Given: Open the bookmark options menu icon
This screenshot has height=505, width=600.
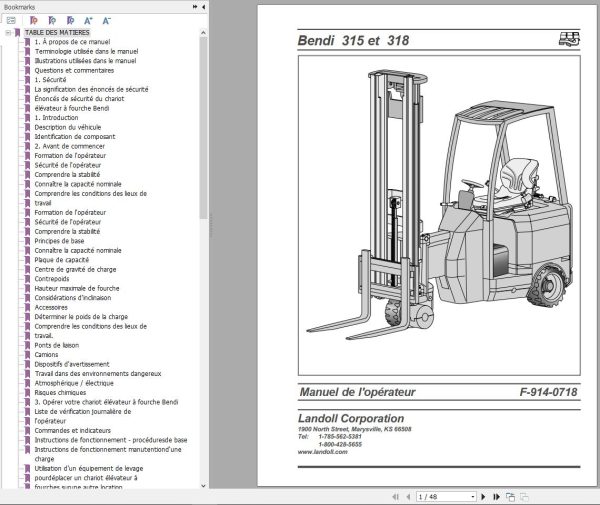Looking at the screenshot, I should tap(11, 21).
